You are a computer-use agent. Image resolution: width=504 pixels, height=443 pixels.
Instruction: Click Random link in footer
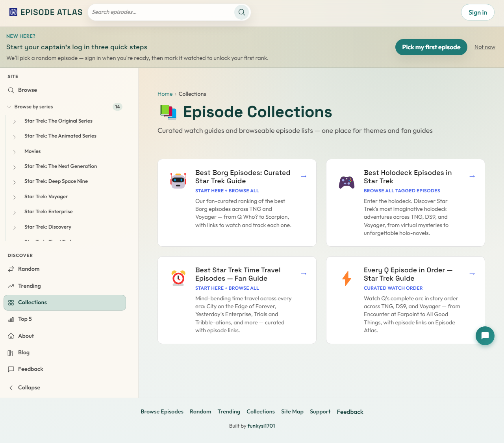click(x=200, y=411)
